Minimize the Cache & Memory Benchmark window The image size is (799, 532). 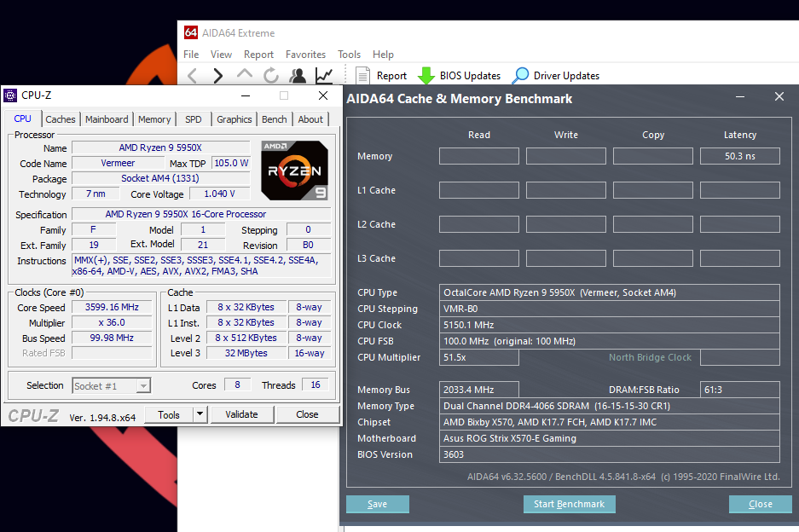click(x=740, y=96)
